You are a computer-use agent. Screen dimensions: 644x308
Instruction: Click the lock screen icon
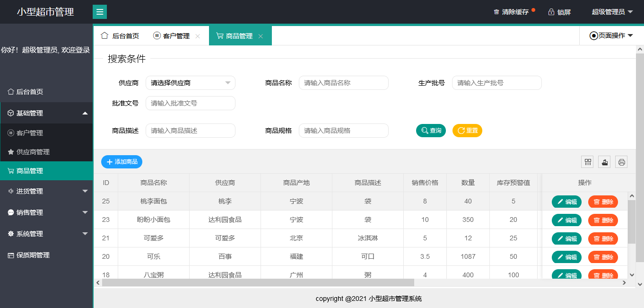click(551, 12)
